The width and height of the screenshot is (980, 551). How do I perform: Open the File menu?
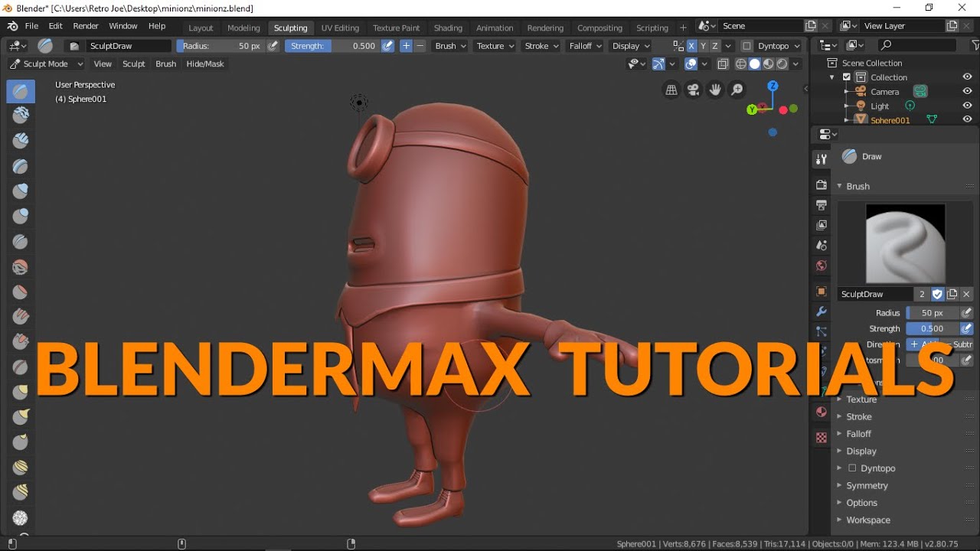pos(31,26)
